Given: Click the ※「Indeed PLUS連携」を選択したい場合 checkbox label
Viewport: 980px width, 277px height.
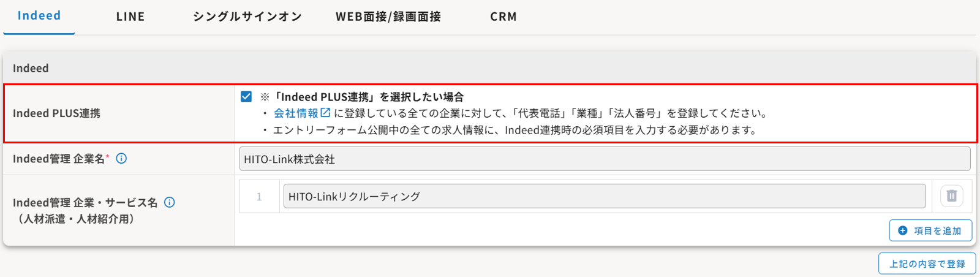Looking at the screenshot, I should click(x=362, y=97).
